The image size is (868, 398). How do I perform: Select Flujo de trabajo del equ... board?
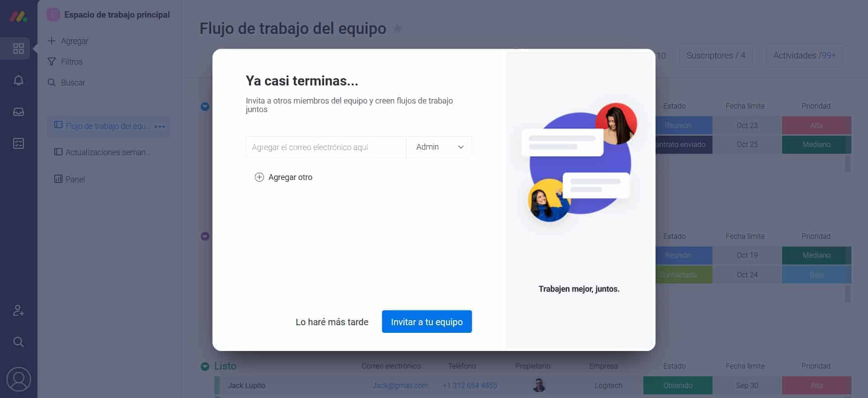(x=108, y=126)
